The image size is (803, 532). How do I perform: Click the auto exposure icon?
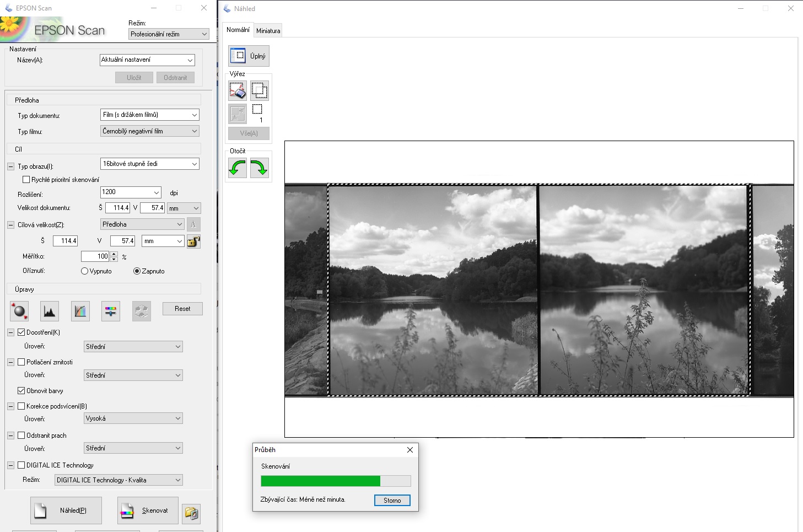[x=19, y=311]
